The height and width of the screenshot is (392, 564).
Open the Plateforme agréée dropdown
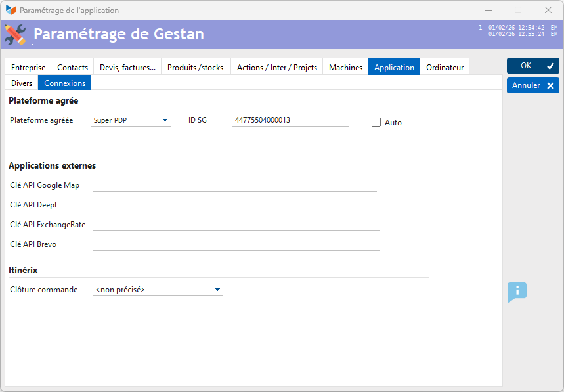[131, 120]
